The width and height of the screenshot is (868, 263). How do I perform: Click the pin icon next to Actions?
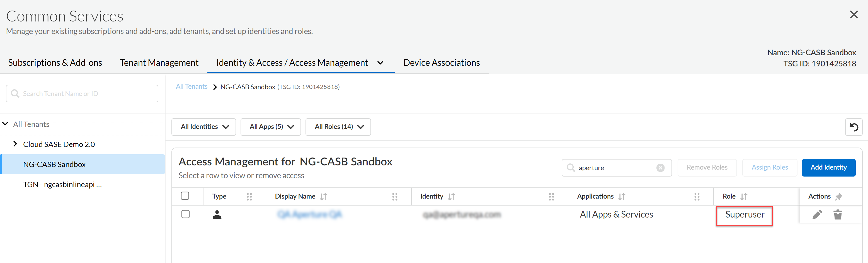coord(839,197)
